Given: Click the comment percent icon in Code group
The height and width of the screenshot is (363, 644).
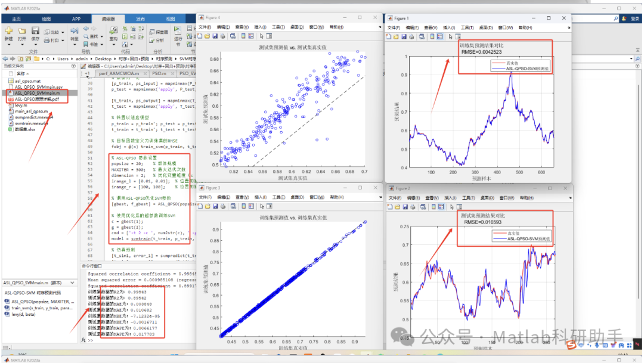Looking at the screenshot, I should 125,29.
